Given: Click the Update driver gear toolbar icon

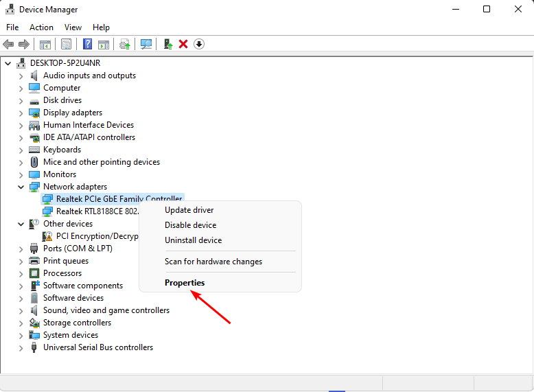Looking at the screenshot, I should click(x=125, y=44).
